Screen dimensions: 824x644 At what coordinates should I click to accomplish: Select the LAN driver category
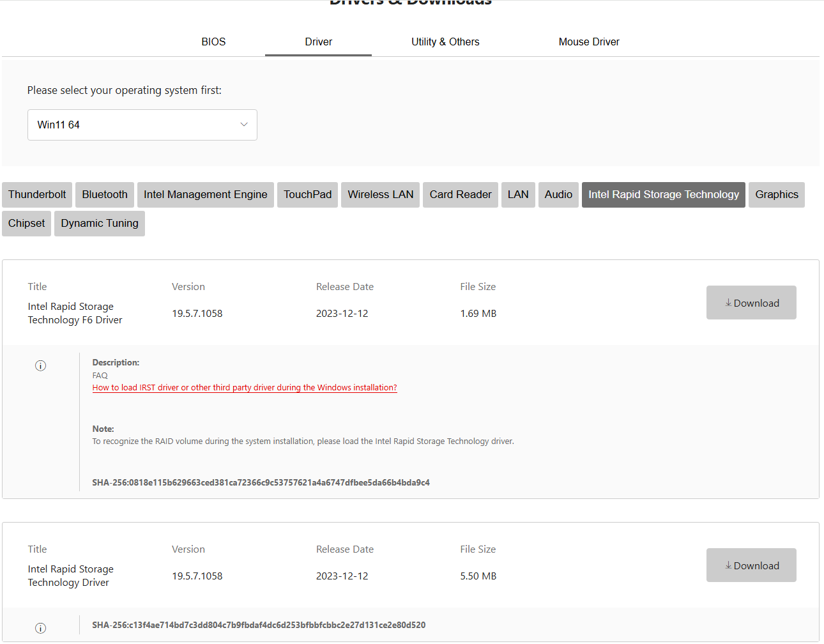(518, 195)
